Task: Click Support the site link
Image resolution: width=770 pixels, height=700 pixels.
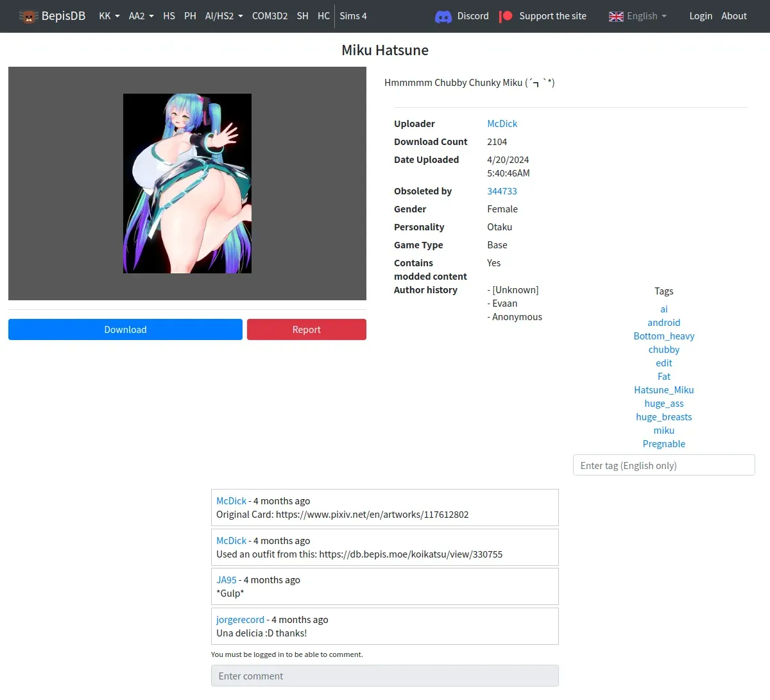Action: pyautogui.click(x=552, y=16)
